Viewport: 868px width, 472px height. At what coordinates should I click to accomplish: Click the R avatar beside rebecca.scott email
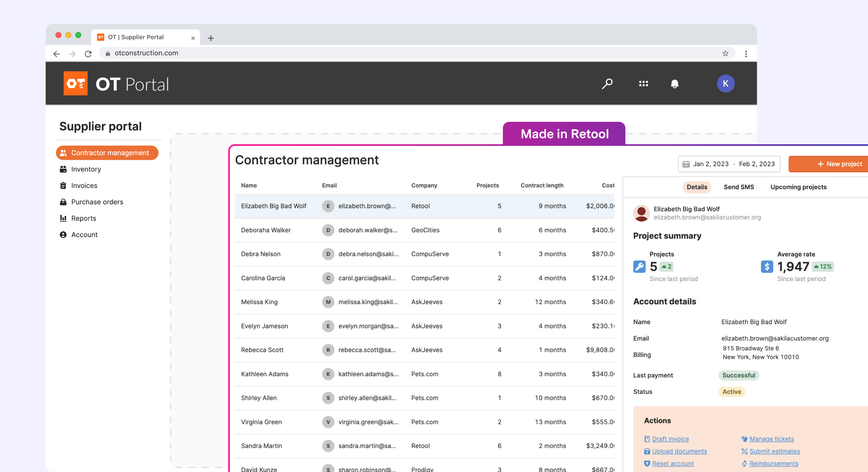tap(328, 350)
